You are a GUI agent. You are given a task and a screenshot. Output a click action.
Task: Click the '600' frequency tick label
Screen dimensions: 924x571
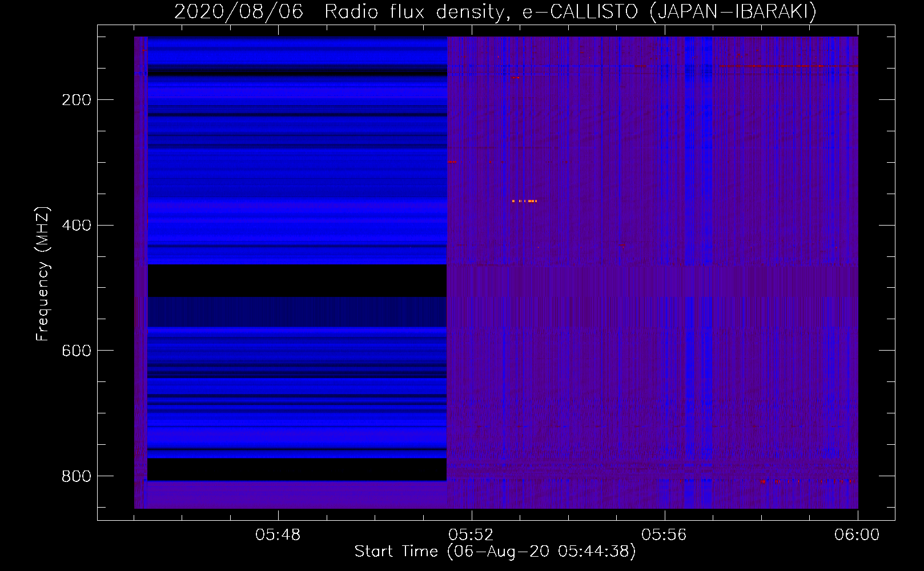(x=77, y=351)
